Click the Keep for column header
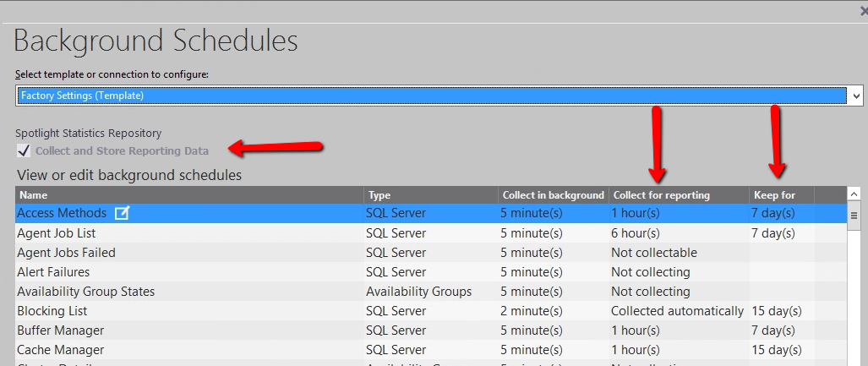This screenshot has height=366, width=868. 779,195
